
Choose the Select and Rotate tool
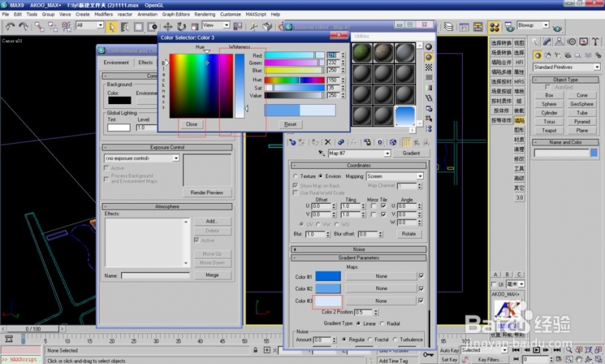[x=181, y=27]
